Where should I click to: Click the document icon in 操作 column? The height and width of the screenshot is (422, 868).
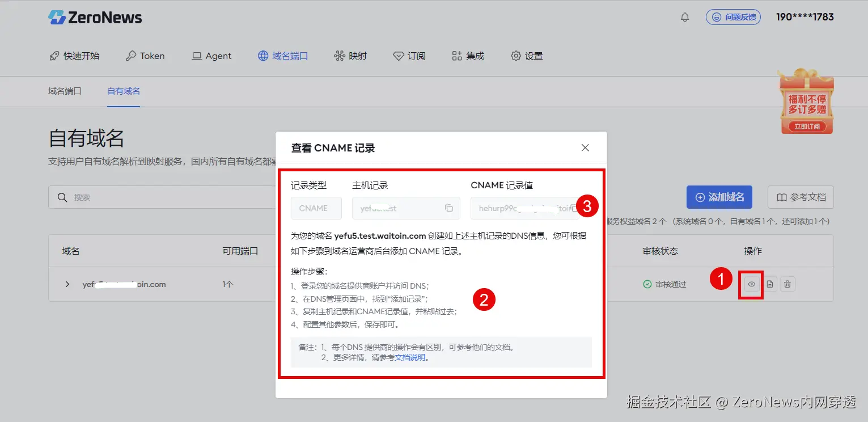770,284
